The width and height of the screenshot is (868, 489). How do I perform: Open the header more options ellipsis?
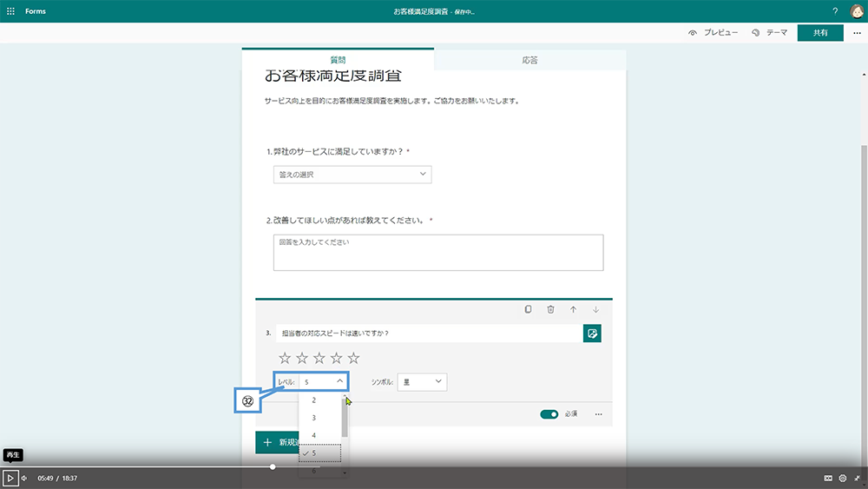click(857, 33)
